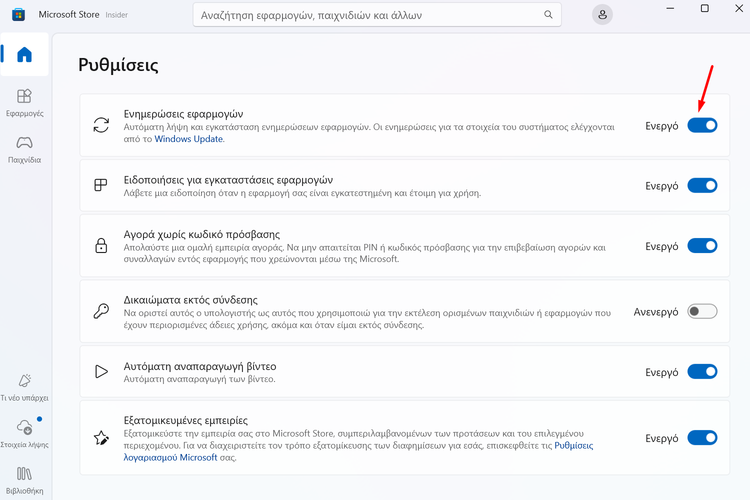Open Τι νέο υπάρχει page
Image resolution: width=750 pixels, height=500 pixels.
pos(24,388)
